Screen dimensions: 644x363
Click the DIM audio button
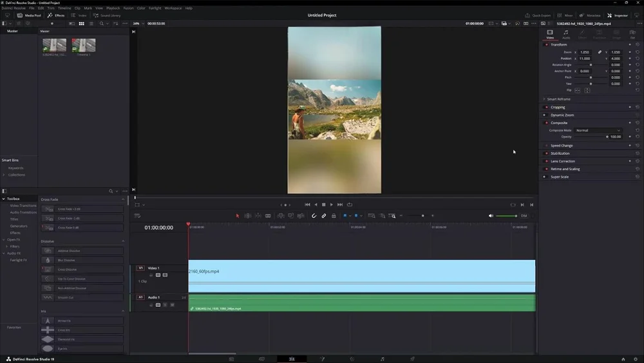point(524,216)
